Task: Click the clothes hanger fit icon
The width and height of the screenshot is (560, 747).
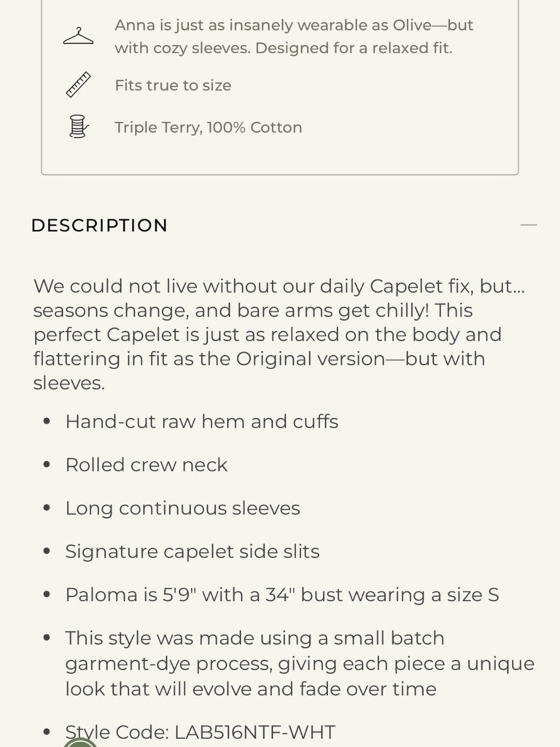Action: pyautogui.click(x=78, y=36)
